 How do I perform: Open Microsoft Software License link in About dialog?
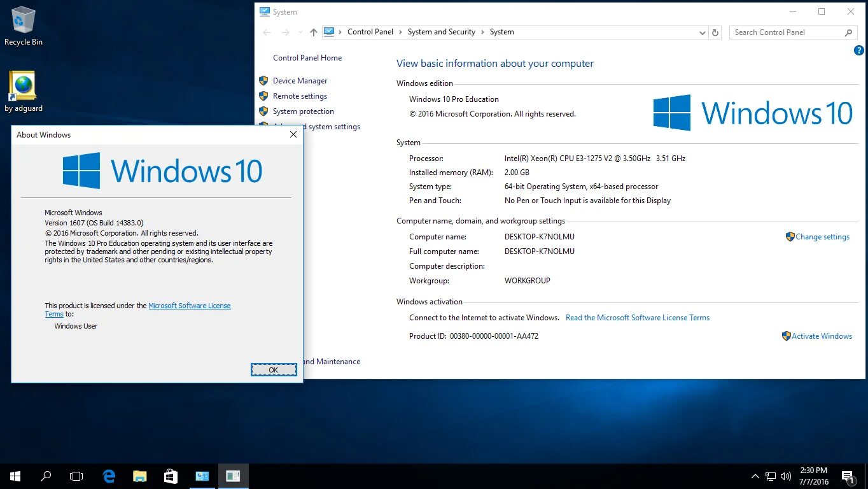(190, 306)
